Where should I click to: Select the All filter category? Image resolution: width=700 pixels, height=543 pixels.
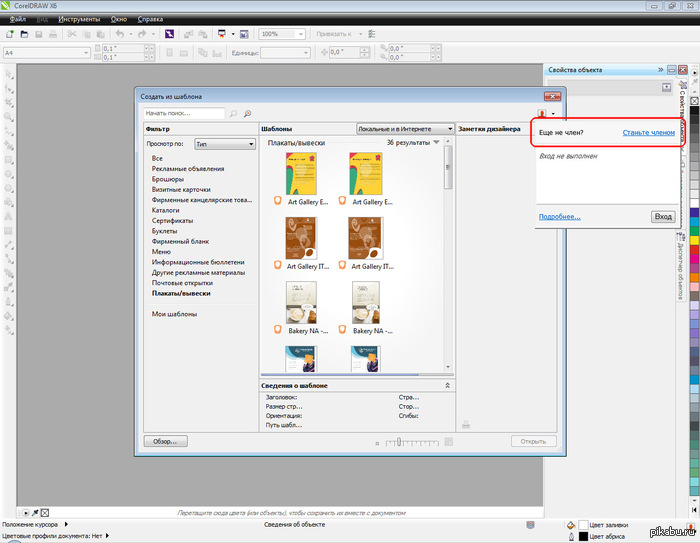pyautogui.click(x=157, y=159)
